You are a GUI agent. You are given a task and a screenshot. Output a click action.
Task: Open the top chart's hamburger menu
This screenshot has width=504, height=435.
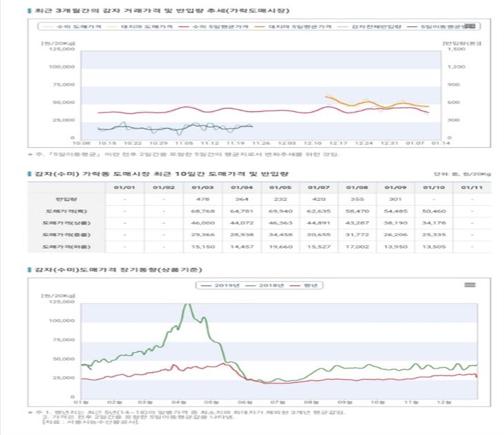(470, 26)
